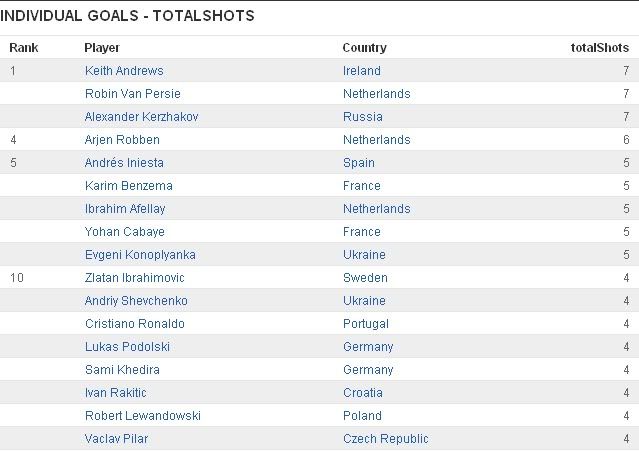Open the Spain country link

(x=358, y=163)
